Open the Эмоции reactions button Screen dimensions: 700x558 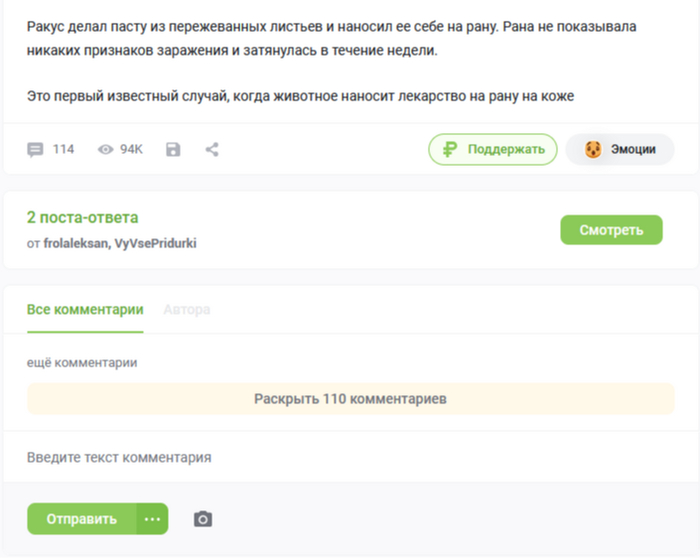click(620, 150)
